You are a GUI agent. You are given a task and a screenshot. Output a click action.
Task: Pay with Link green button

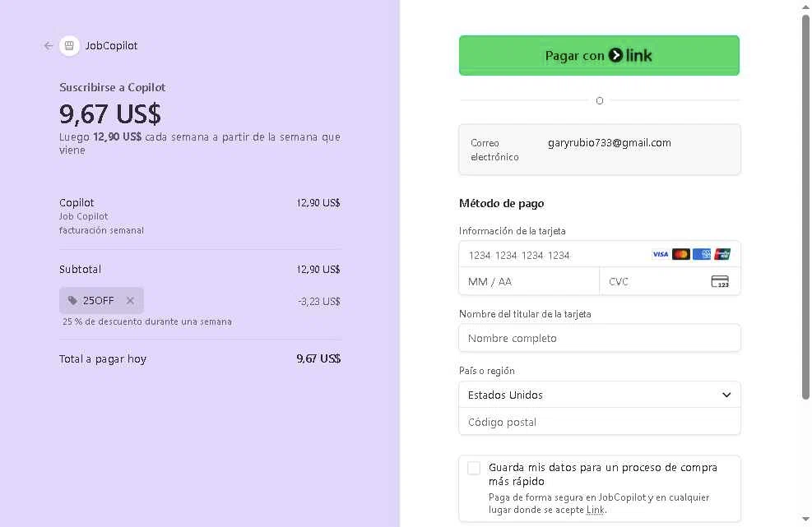tap(599, 55)
